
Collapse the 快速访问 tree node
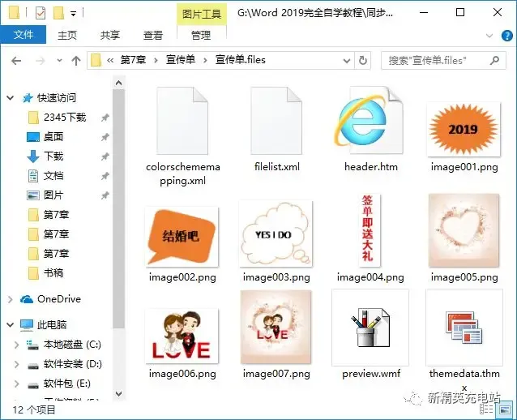click(x=11, y=97)
